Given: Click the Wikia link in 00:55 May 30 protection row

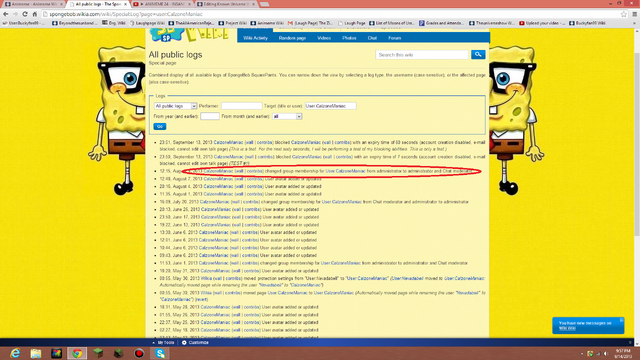Looking at the screenshot, I should (x=206, y=278).
